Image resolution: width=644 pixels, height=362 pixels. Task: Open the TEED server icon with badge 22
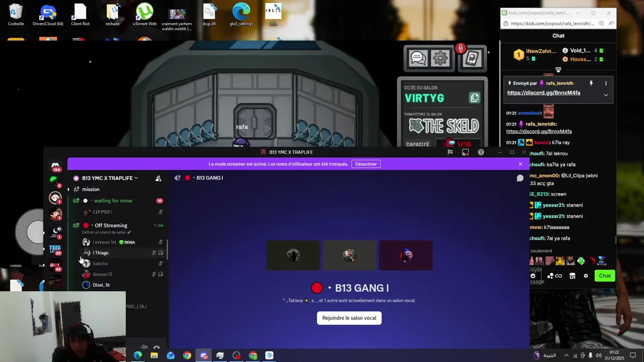tap(55, 249)
